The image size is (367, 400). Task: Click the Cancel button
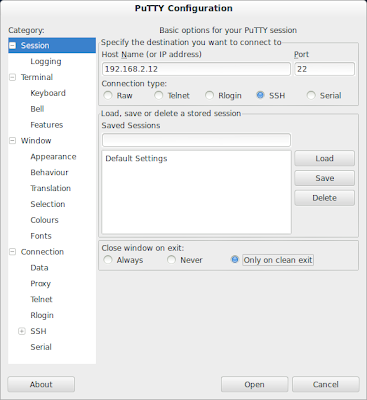click(326, 384)
